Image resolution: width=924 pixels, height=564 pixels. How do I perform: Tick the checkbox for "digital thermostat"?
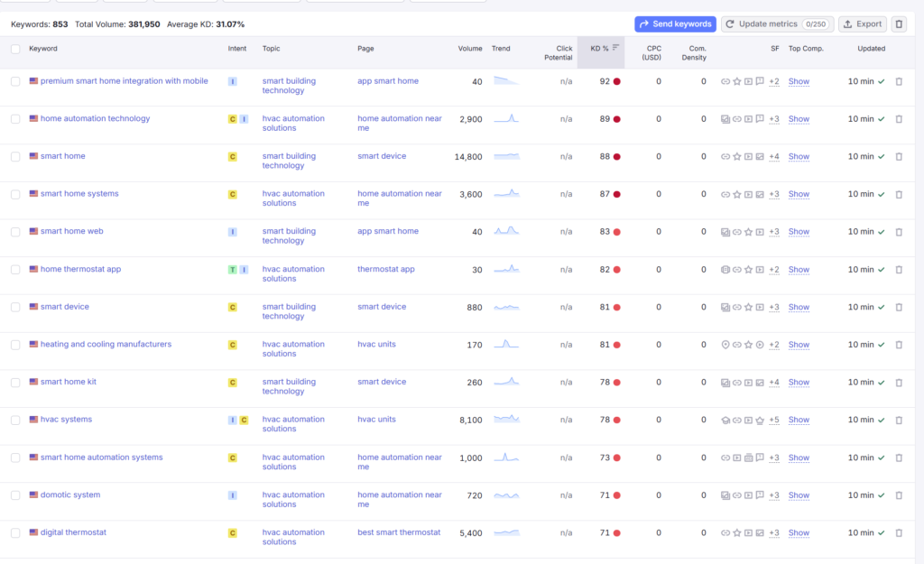(x=15, y=532)
